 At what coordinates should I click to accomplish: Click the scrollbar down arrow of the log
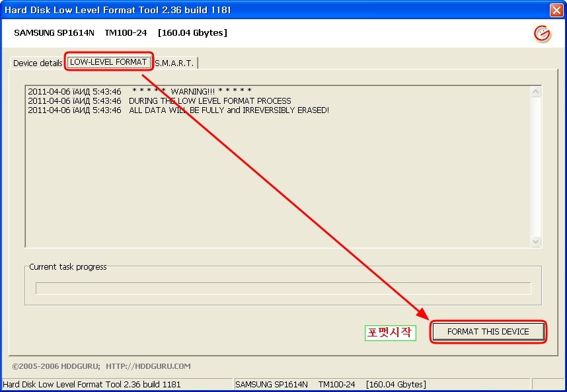535,241
